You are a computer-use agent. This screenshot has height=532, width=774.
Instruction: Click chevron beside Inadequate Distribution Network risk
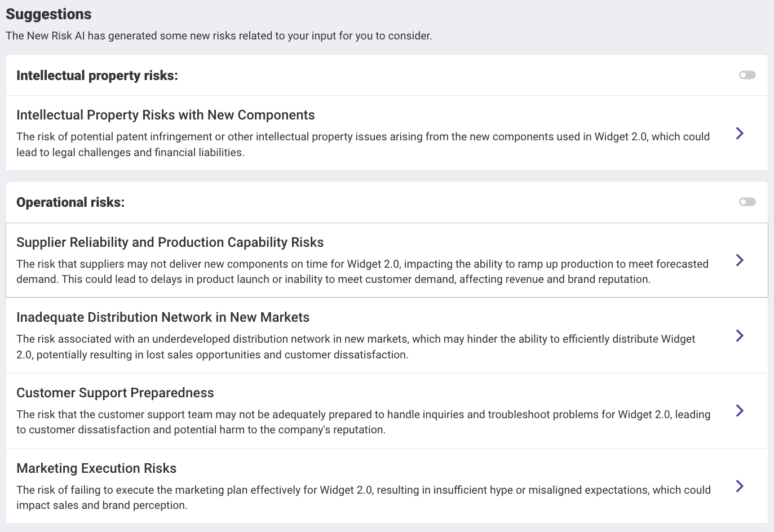740,335
